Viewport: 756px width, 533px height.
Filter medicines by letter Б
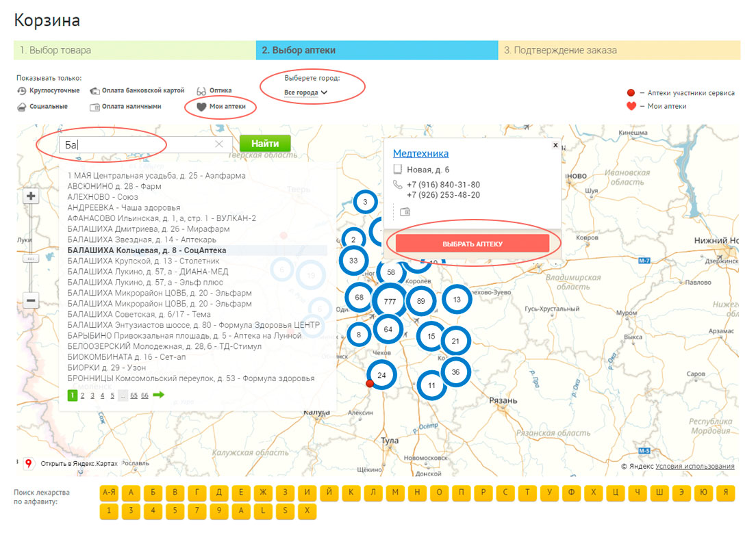click(153, 493)
